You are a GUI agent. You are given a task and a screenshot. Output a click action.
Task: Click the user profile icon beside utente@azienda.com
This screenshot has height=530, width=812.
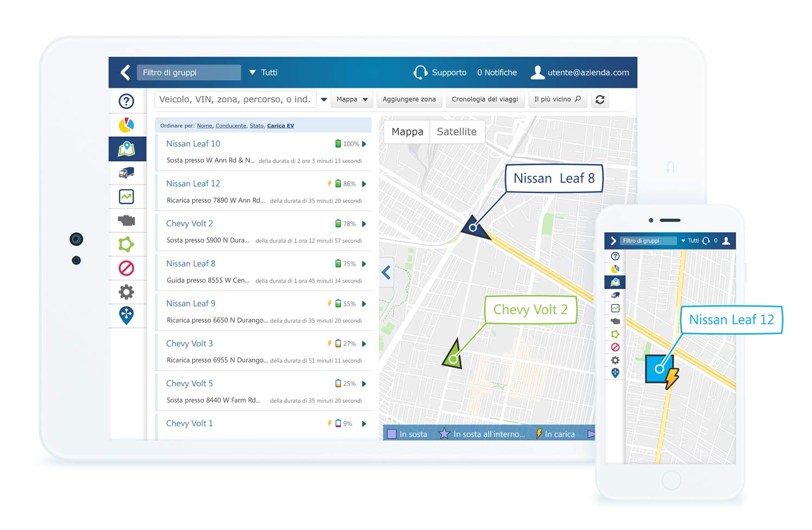(x=537, y=72)
